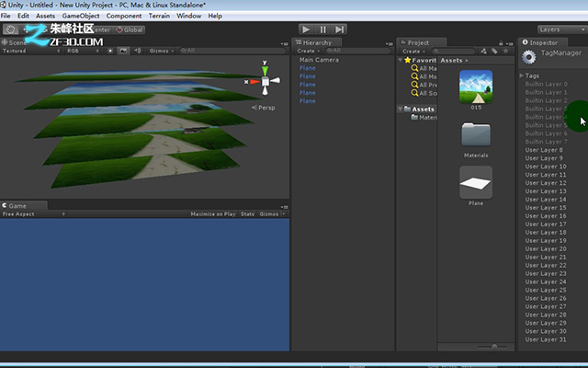The height and width of the screenshot is (368, 588).
Task: Toggle scene audio speaker icon
Action: (137, 51)
